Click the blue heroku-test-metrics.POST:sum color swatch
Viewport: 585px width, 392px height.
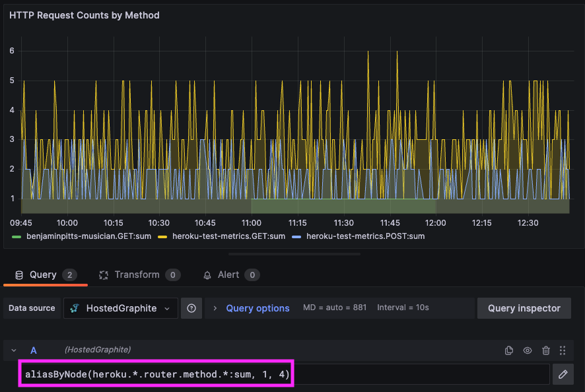(296, 236)
